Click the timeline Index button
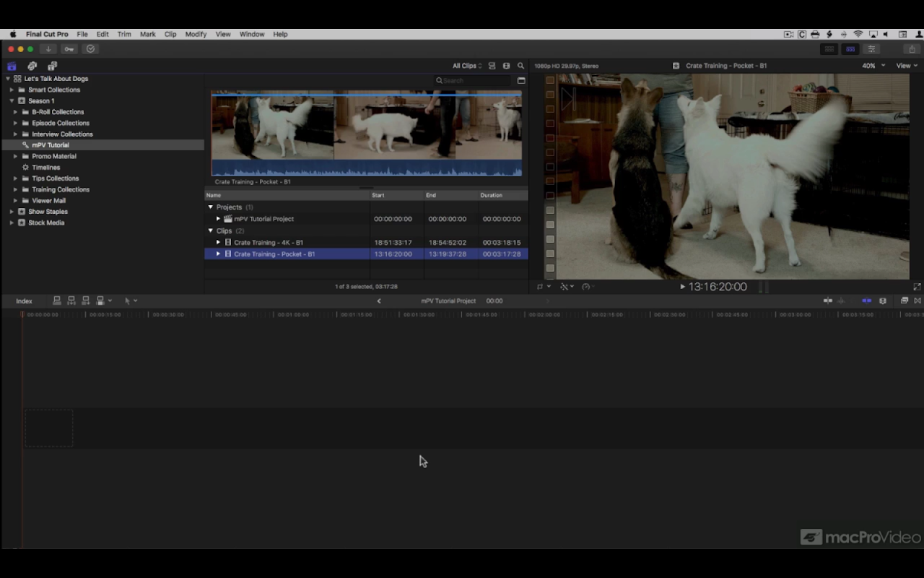The image size is (924, 578). click(x=24, y=301)
